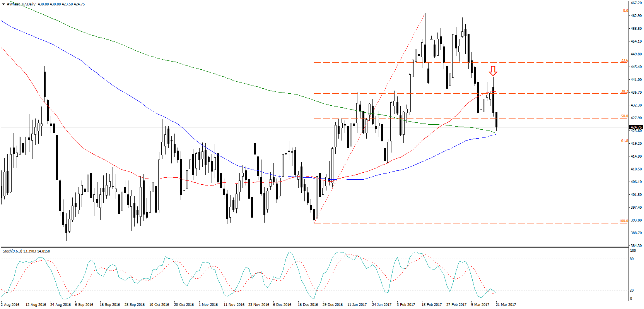Click the #Wheat_K7,Daily chart title
Viewport: 644px width, 309px height.
(21, 4)
